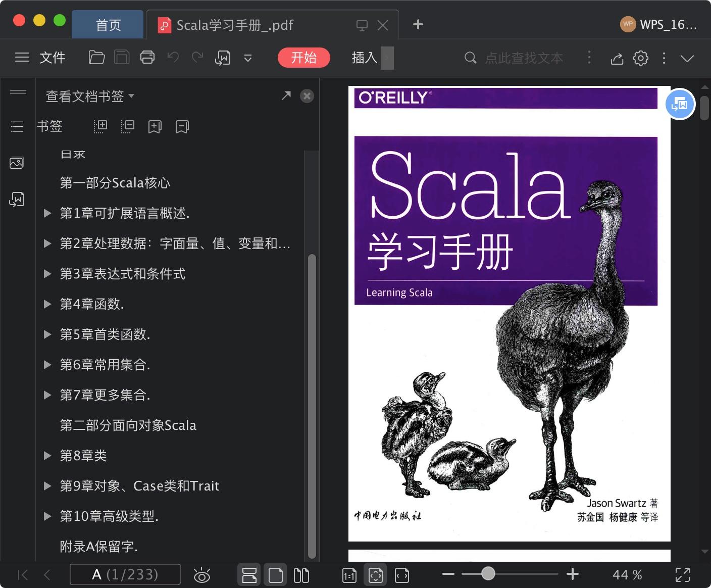
Task: Click zoom out minus button
Action: click(x=448, y=574)
